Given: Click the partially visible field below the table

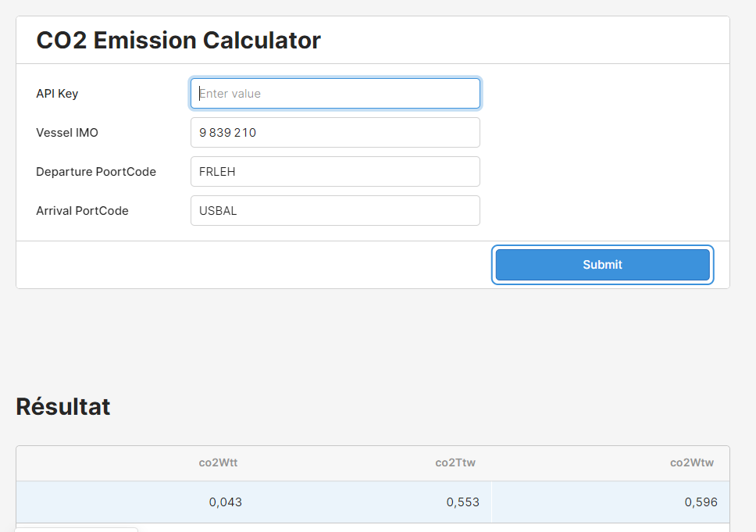Looking at the screenshot, I should pos(75,530).
